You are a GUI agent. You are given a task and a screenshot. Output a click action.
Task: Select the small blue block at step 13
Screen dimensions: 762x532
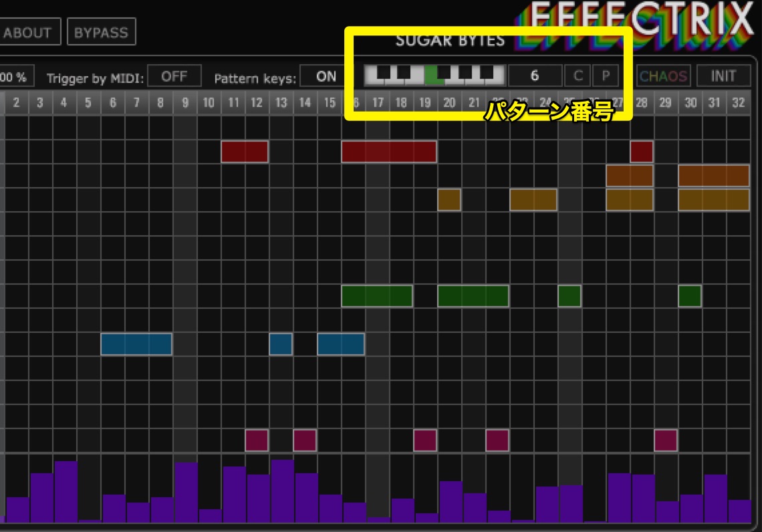[281, 344]
